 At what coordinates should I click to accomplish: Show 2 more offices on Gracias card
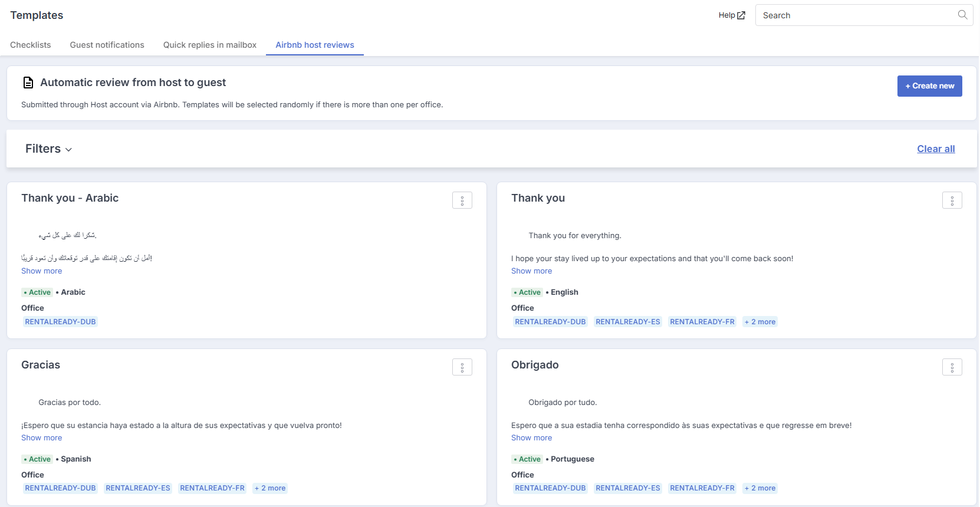tap(270, 488)
